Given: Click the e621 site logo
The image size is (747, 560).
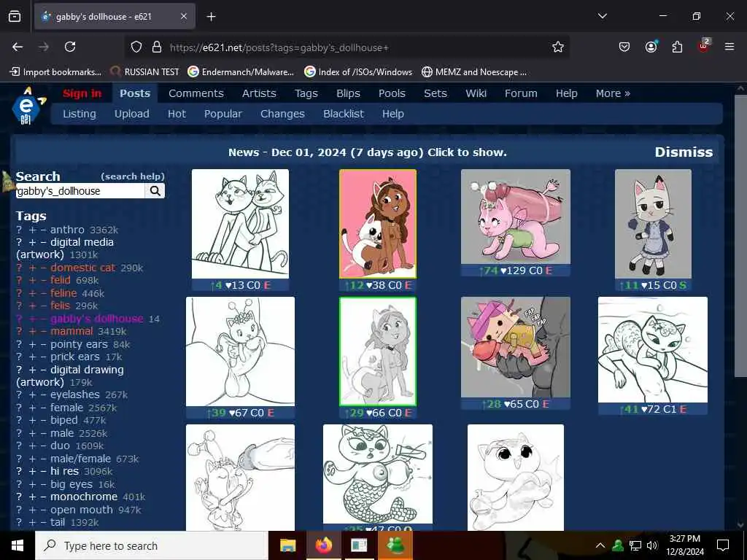Looking at the screenshot, I should point(28,106).
